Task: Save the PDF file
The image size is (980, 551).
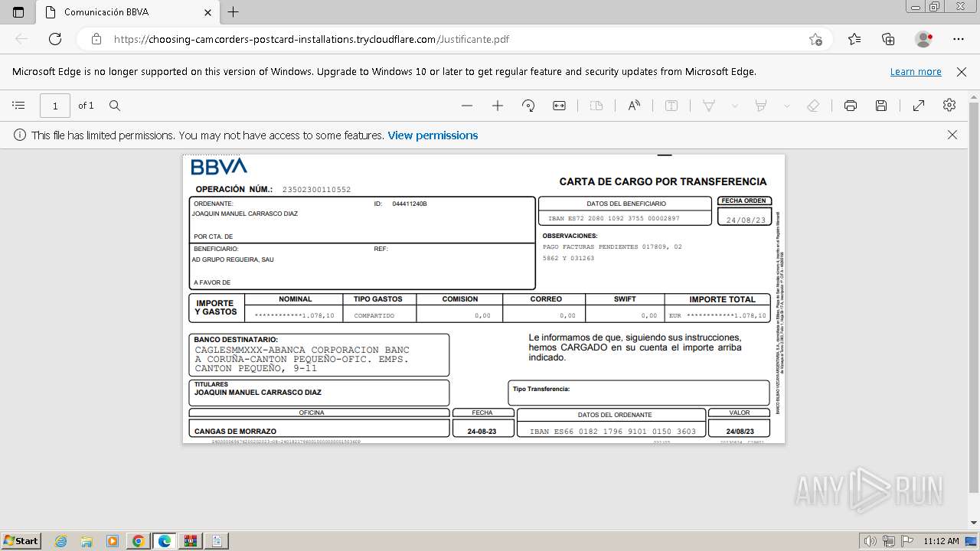Action: pos(881,106)
